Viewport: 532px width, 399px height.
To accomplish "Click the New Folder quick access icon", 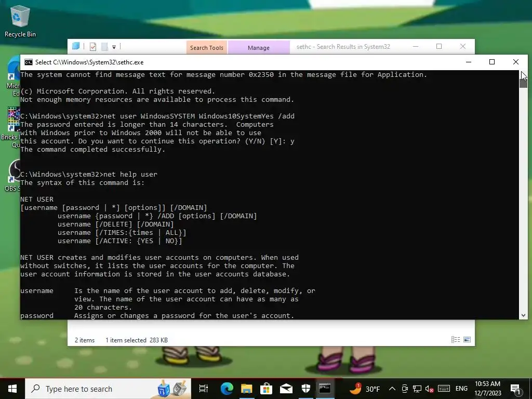I will pos(105,46).
